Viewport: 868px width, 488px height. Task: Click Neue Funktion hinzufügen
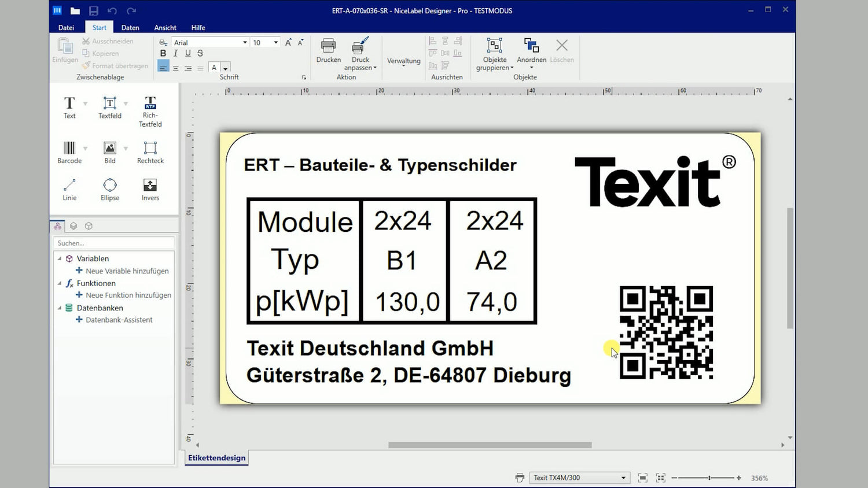pyautogui.click(x=123, y=295)
